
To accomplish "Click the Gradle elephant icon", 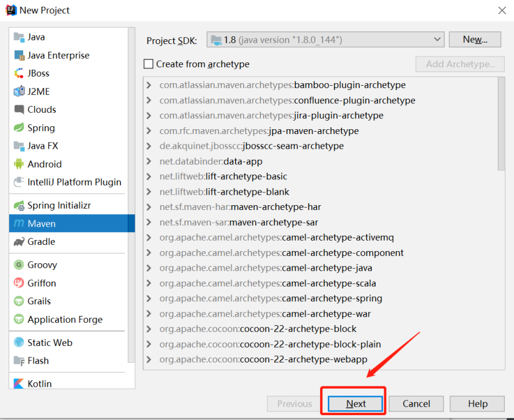I will pos(19,242).
